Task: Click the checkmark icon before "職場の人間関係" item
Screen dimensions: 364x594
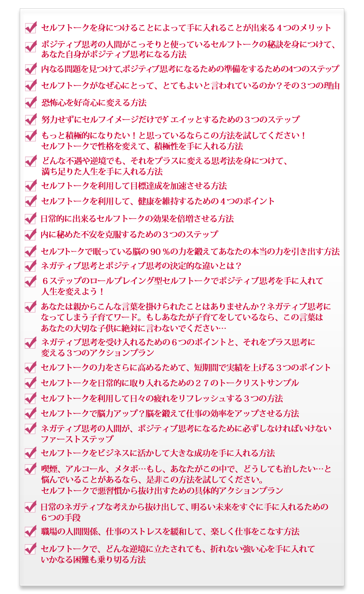Action: coord(31,531)
